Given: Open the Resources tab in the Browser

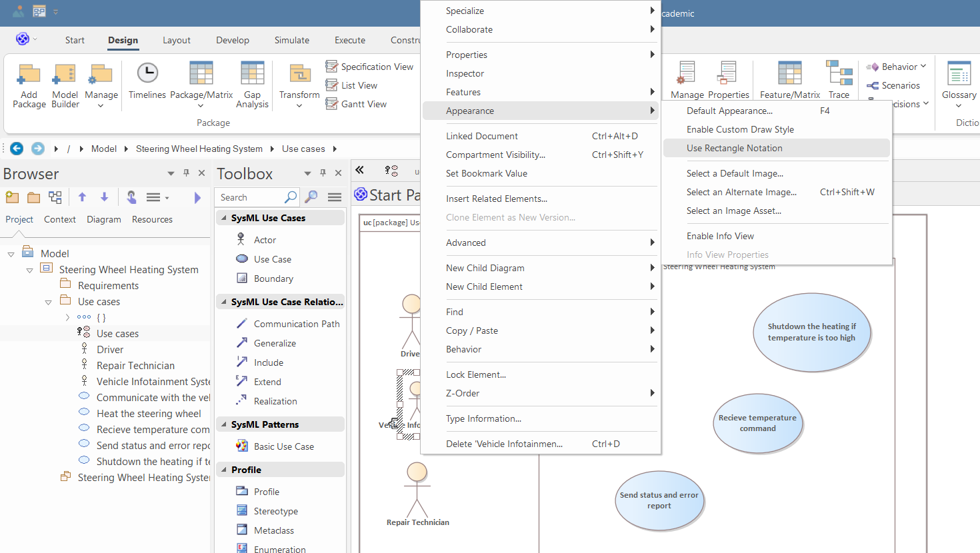Looking at the screenshot, I should click(152, 219).
